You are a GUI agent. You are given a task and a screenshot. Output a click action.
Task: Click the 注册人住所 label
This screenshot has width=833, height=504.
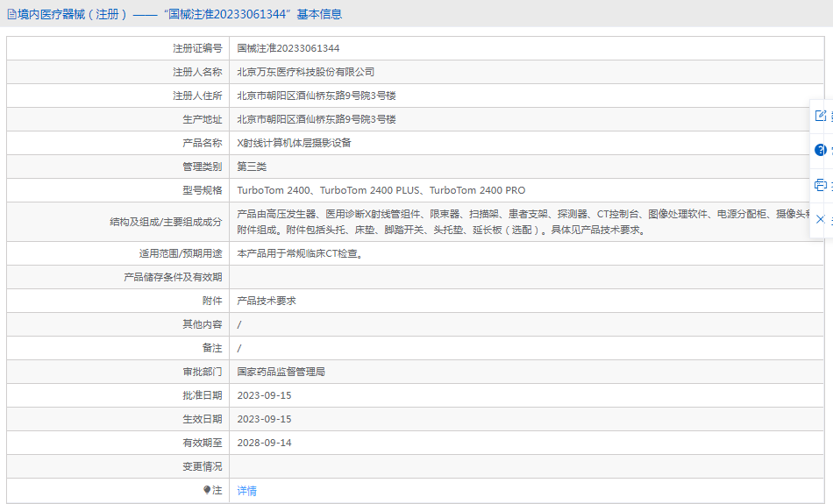pyautogui.click(x=197, y=96)
